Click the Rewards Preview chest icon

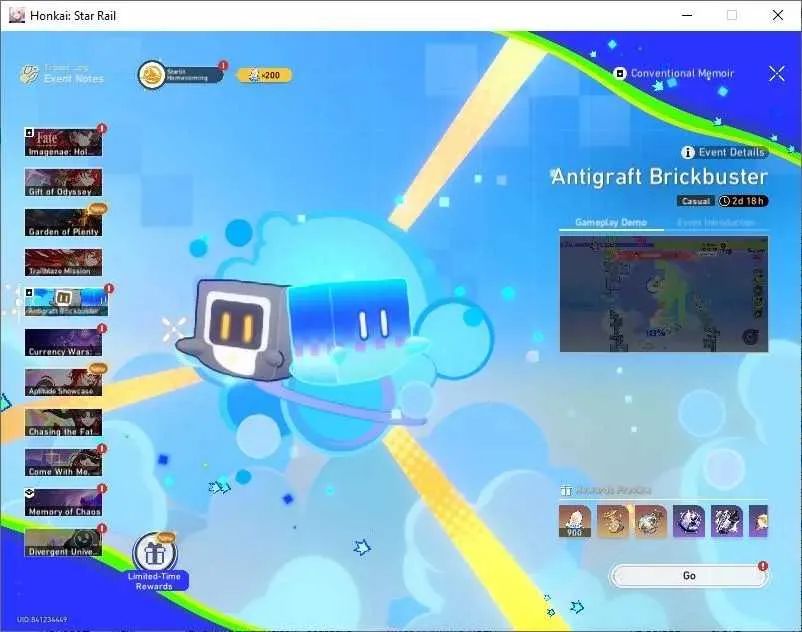[566, 490]
